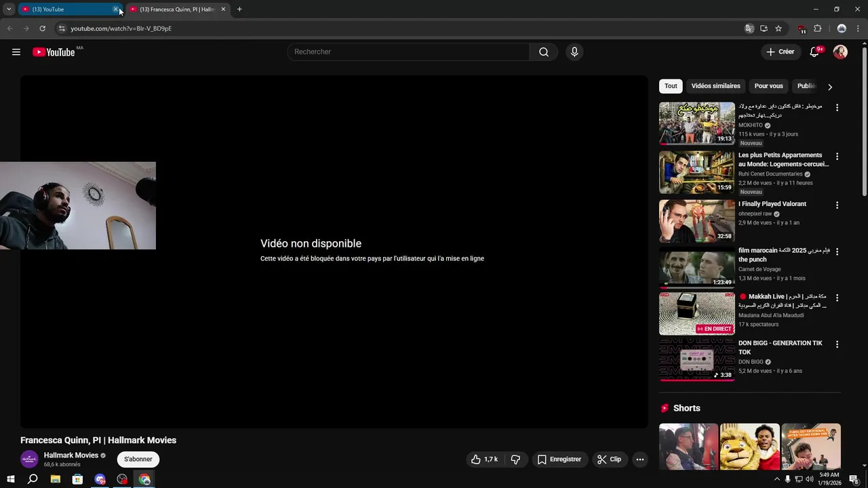Screen dimensions: 868x488
Task: Open the Valorant 32:58 video thumbnail
Action: coord(697,221)
